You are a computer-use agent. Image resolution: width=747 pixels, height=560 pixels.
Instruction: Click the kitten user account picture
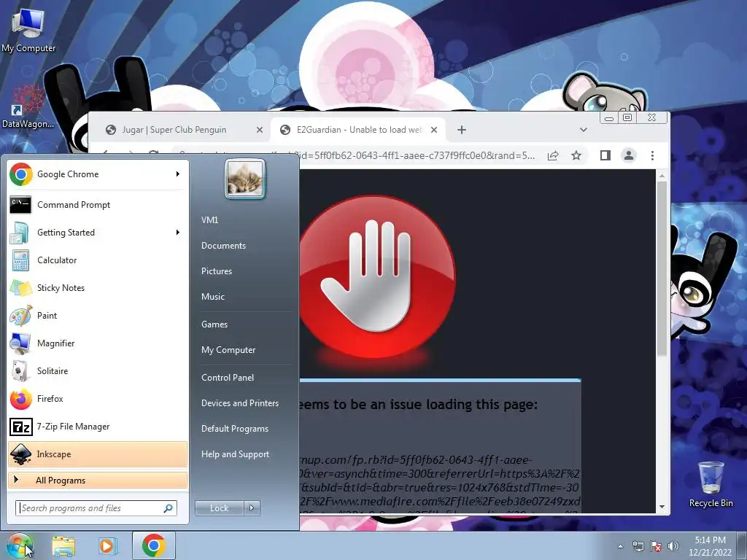point(245,179)
